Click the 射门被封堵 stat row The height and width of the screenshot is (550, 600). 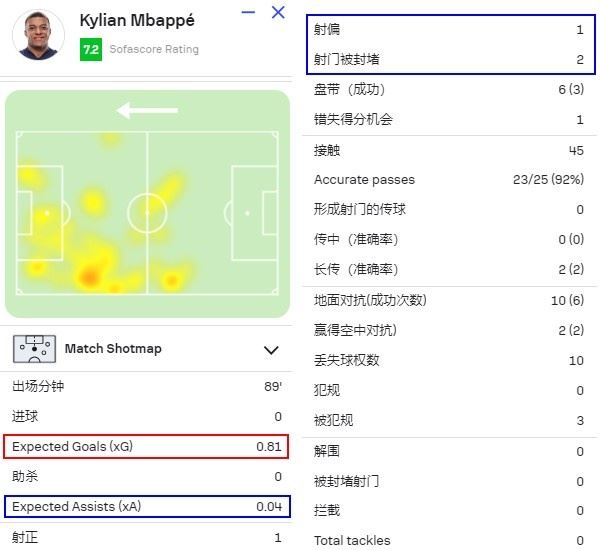(449, 59)
